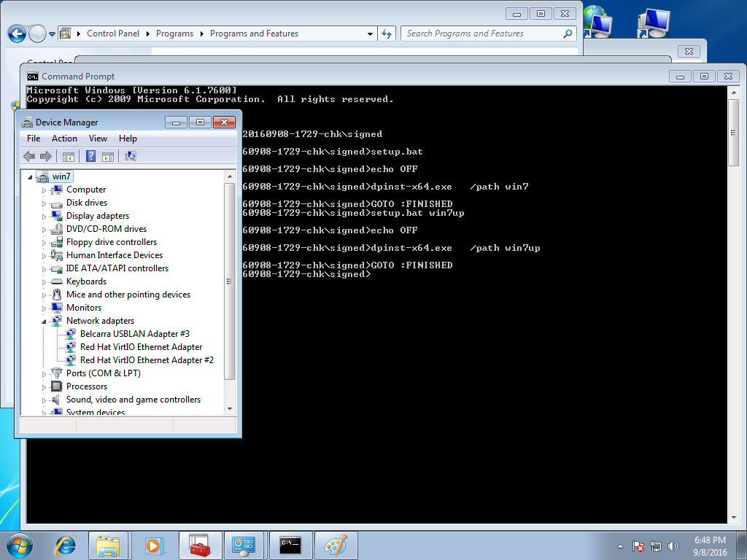
Task: Click the Refresh button in address bar
Action: [x=387, y=34]
